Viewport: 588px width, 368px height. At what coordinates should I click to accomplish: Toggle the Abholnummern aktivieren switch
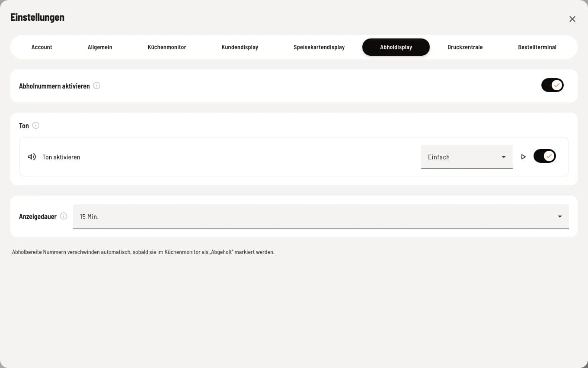tap(553, 85)
